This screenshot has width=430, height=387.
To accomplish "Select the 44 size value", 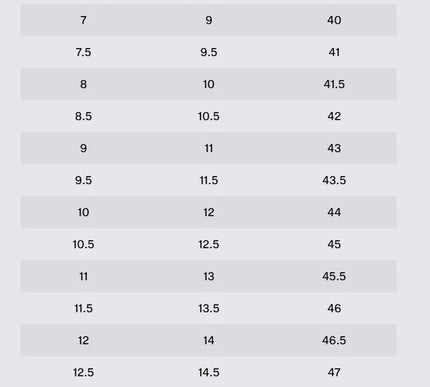I will (x=334, y=212).
